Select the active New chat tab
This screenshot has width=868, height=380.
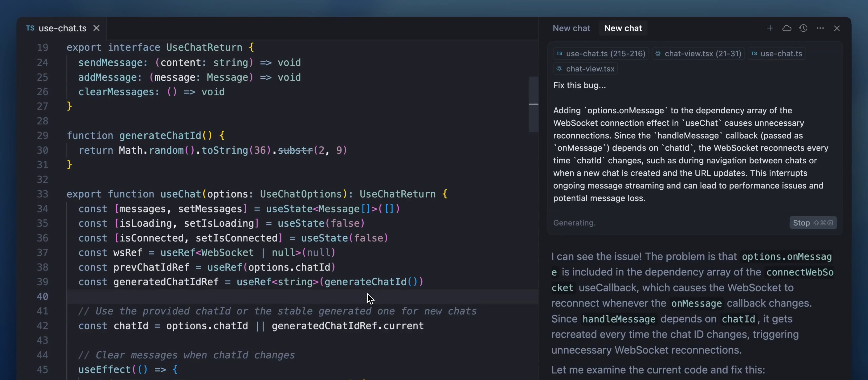coord(623,28)
